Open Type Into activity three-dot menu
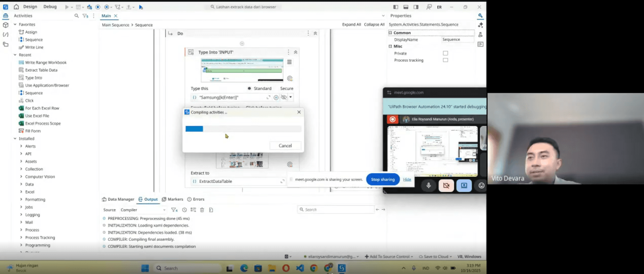The height and width of the screenshot is (274, 644). tap(288, 52)
